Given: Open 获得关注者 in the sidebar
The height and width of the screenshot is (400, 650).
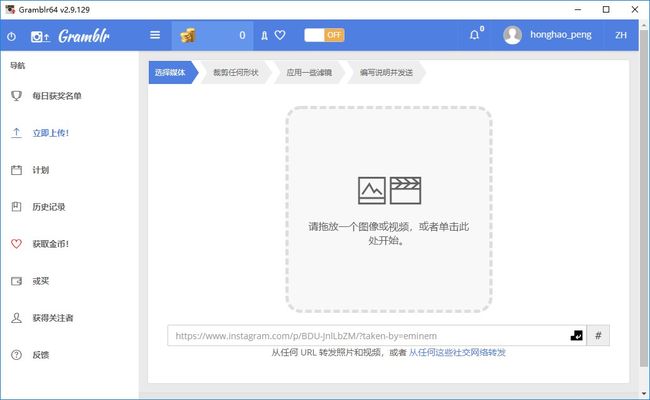Looking at the screenshot, I should click(x=53, y=318).
